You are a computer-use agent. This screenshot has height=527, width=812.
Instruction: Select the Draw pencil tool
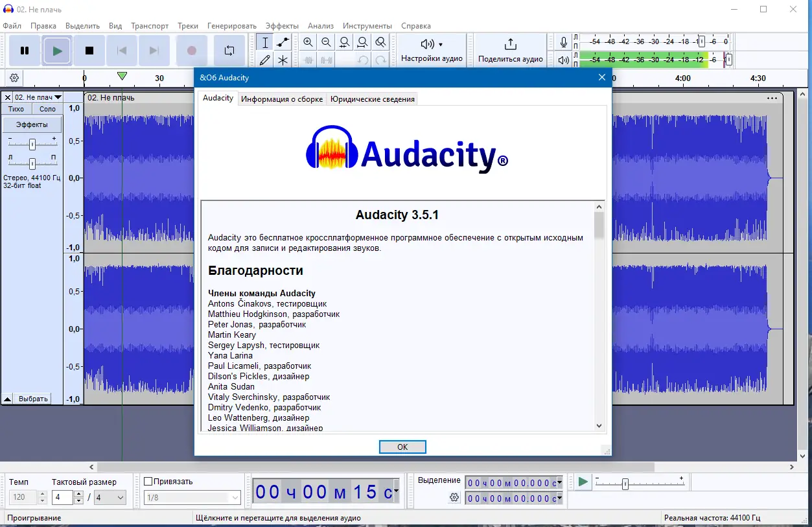(x=264, y=60)
